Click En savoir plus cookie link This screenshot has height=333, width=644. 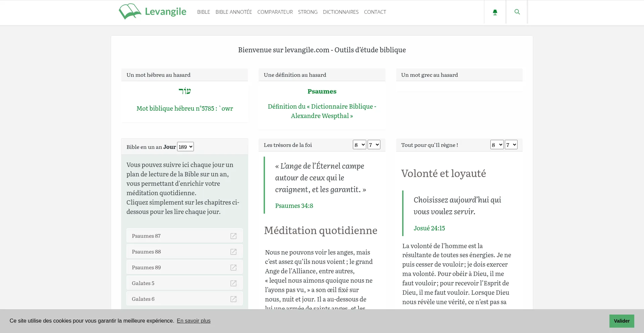tap(194, 321)
